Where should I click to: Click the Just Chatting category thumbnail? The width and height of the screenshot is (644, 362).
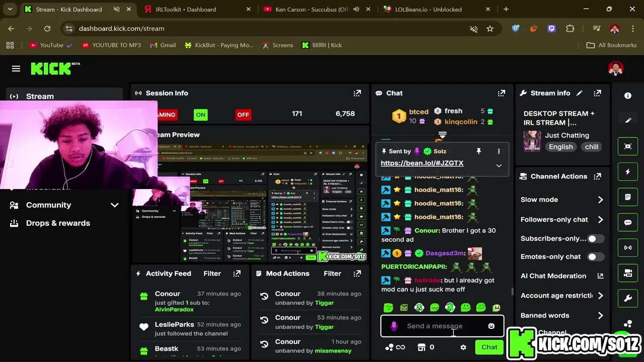point(532,141)
